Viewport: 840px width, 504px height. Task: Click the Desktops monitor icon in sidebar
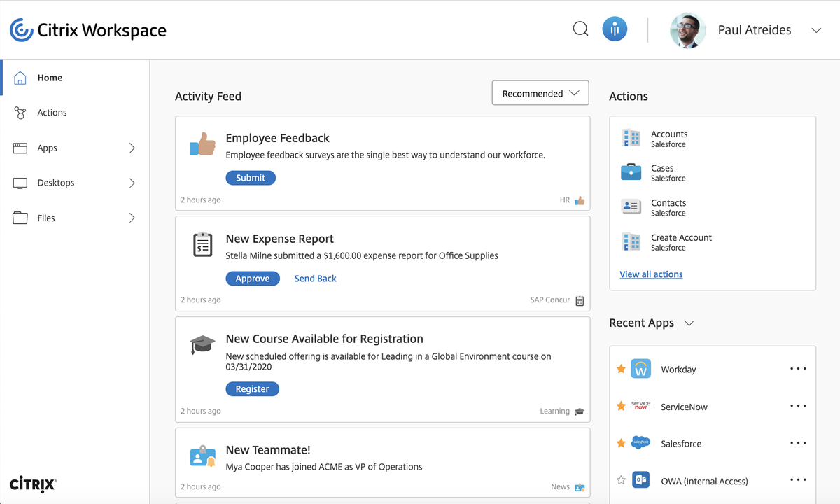tap(20, 183)
